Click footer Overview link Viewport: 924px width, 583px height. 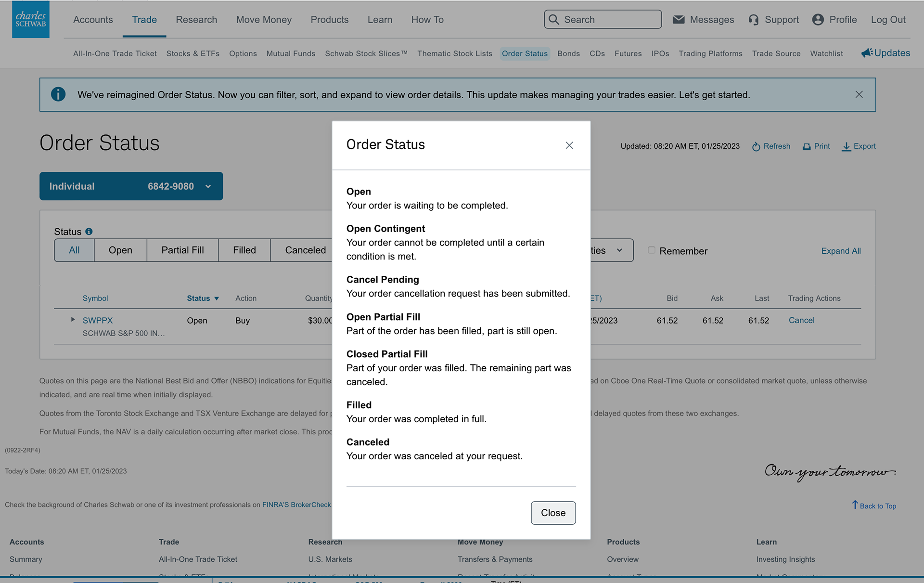click(x=623, y=559)
